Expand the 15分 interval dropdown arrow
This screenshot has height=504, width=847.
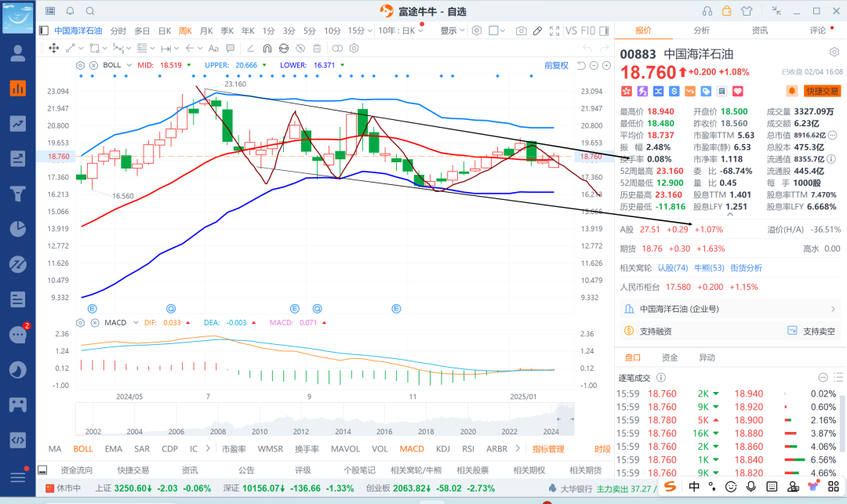tap(369, 31)
